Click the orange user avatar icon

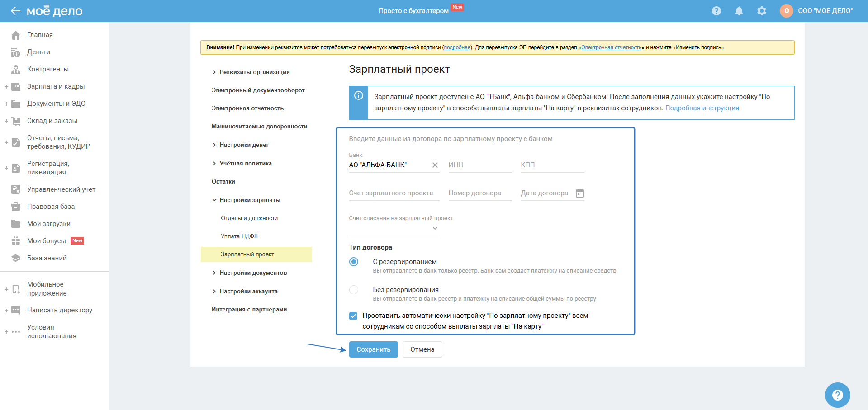pos(787,11)
